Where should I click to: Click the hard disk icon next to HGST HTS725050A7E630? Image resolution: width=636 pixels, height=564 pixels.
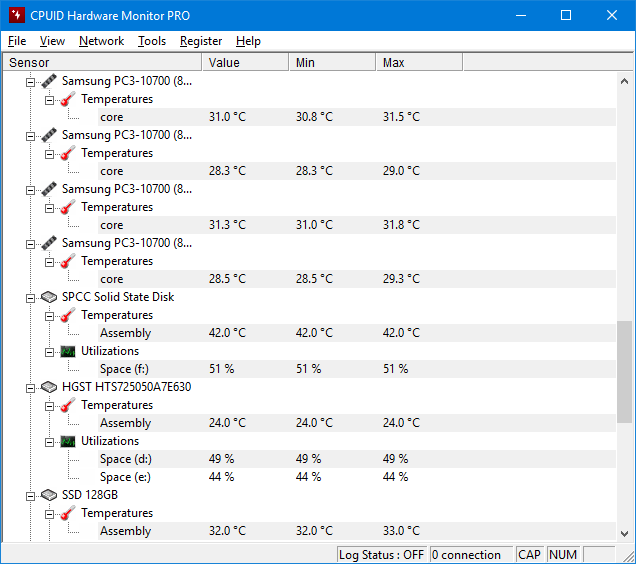coord(49,387)
